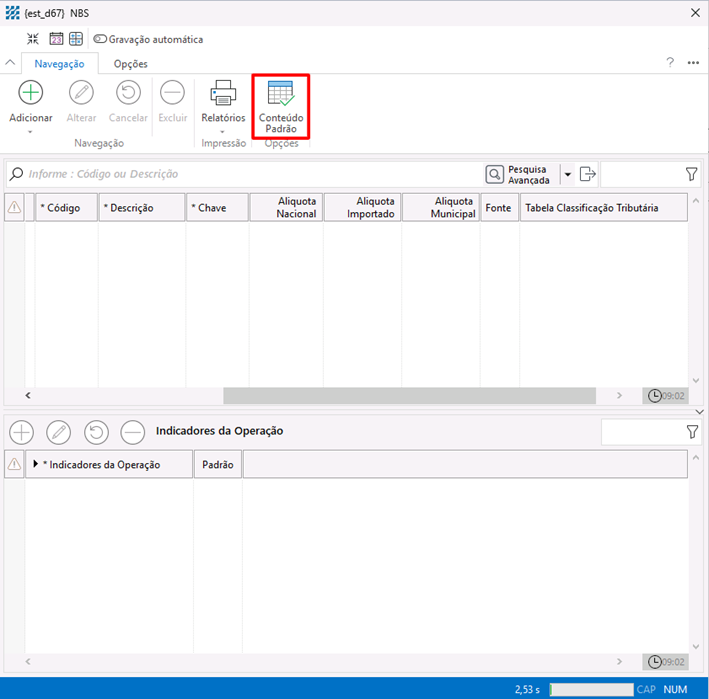
Task: Click the Adicionar green plus icon
Action: point(31,93)
